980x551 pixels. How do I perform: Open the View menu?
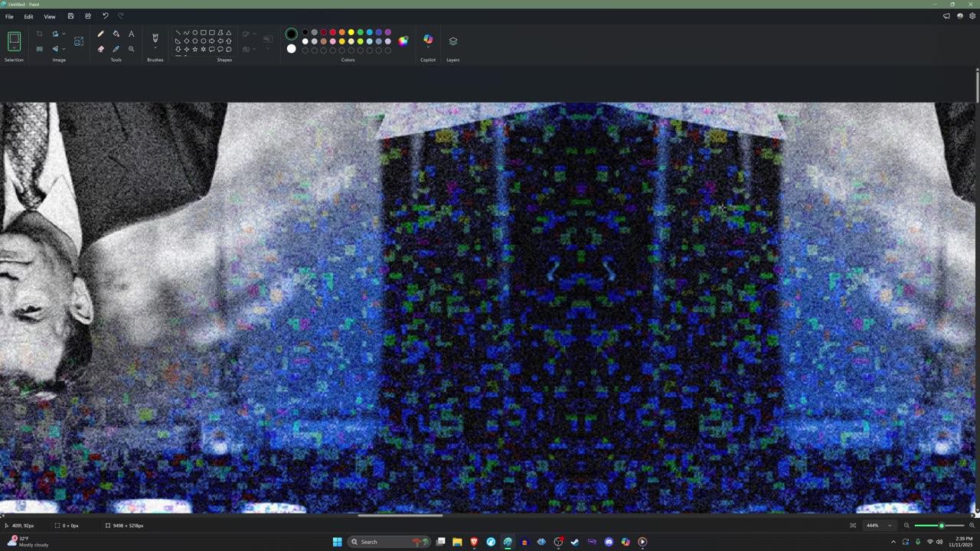coord(49,16)
